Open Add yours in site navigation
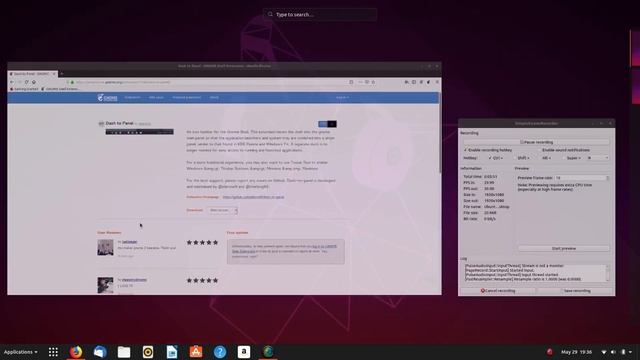 click(x=156, y=98)
